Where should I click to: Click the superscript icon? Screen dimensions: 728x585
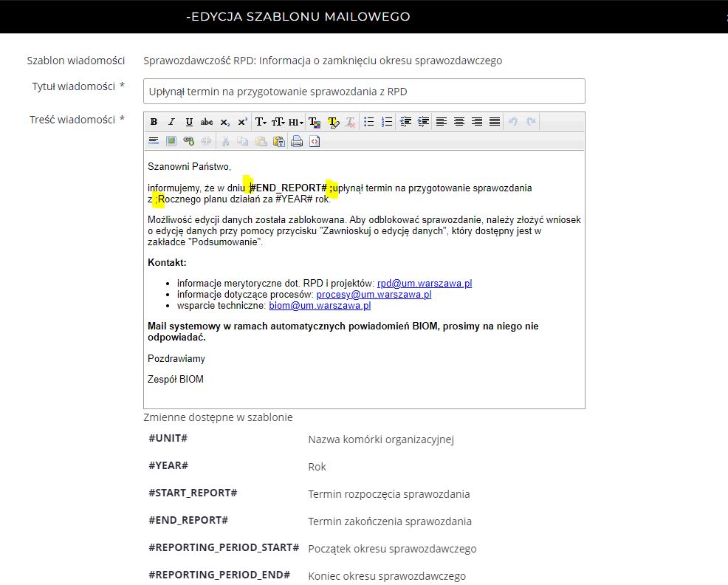coord(242,122)
